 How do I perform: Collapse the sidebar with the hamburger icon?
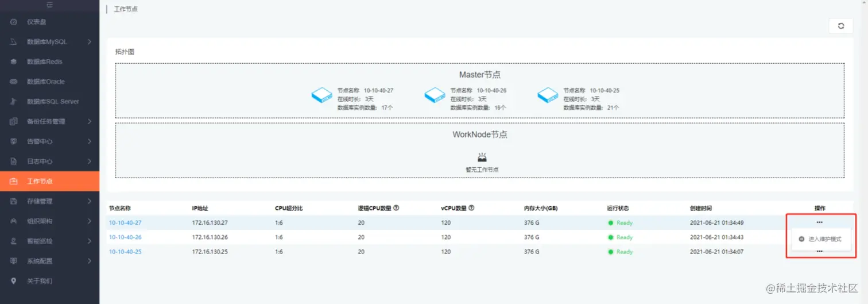[x=49, y=5]
